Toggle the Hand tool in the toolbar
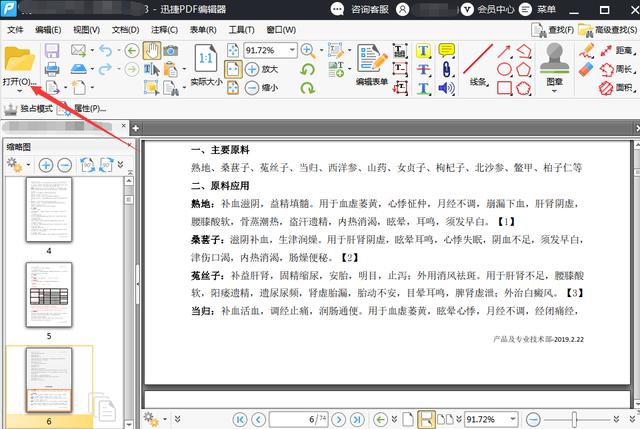 [152, 50]
